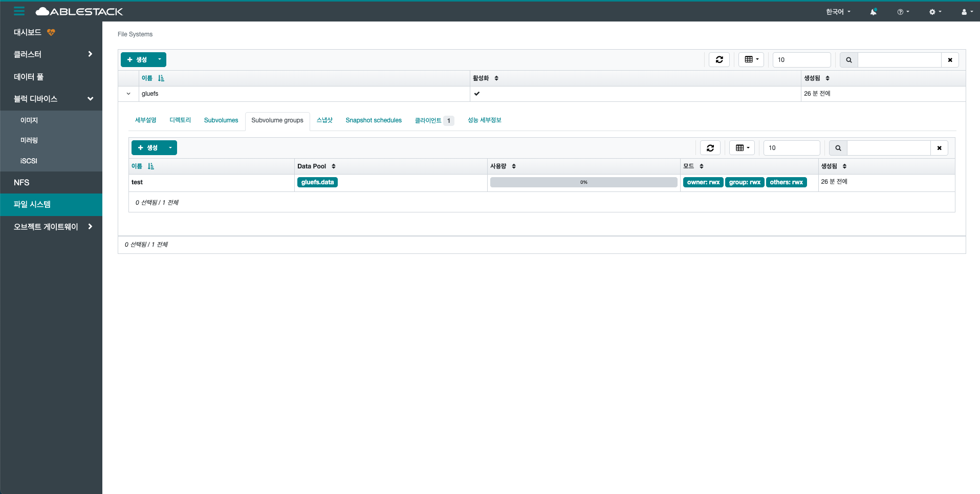Open the 한국어 language dropdown
The image size is (980, 494).
tap(838, 12)
